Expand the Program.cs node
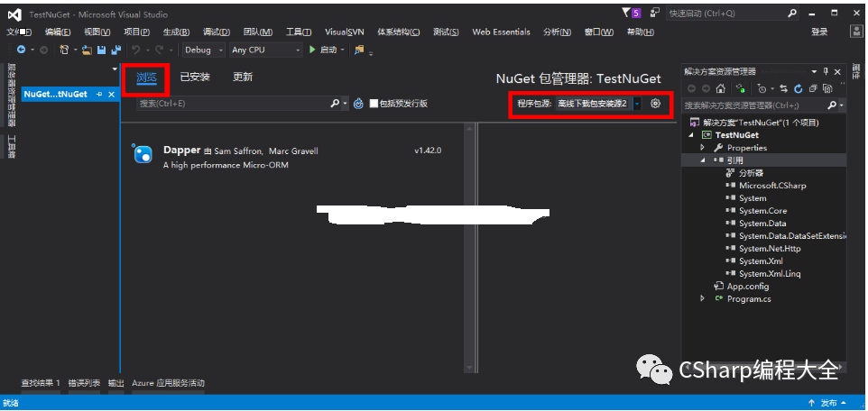The width and height of the screenshot is (868, 411). pyautogui.click(x=703, y=298)
